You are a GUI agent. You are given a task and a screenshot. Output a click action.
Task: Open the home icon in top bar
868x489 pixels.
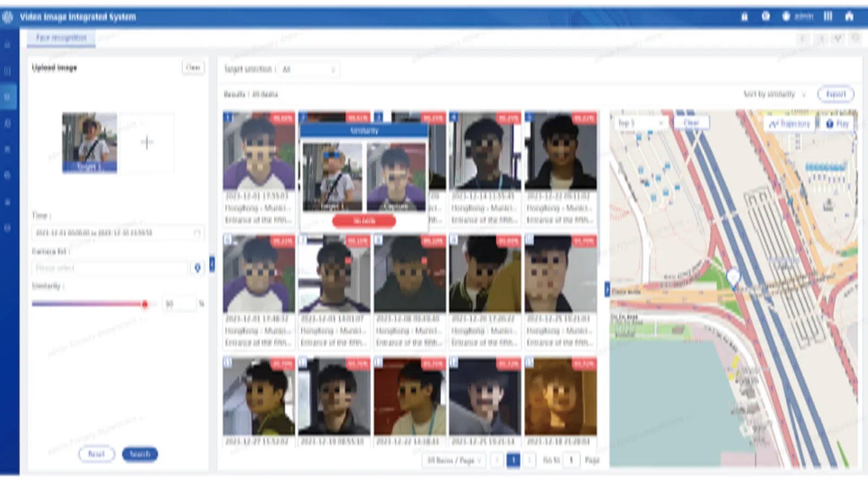[850, 16]
